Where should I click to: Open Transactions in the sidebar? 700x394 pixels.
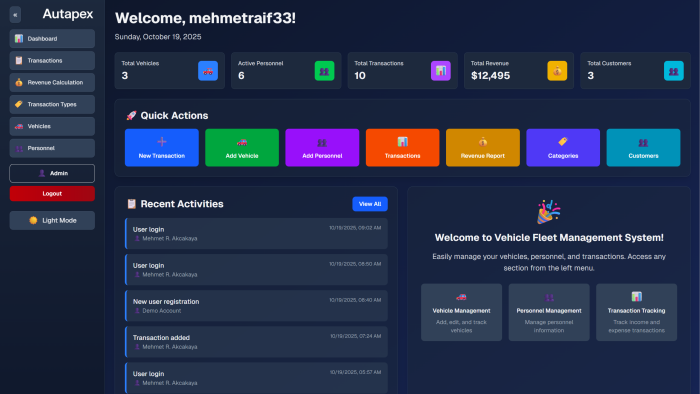pos(52,61)
